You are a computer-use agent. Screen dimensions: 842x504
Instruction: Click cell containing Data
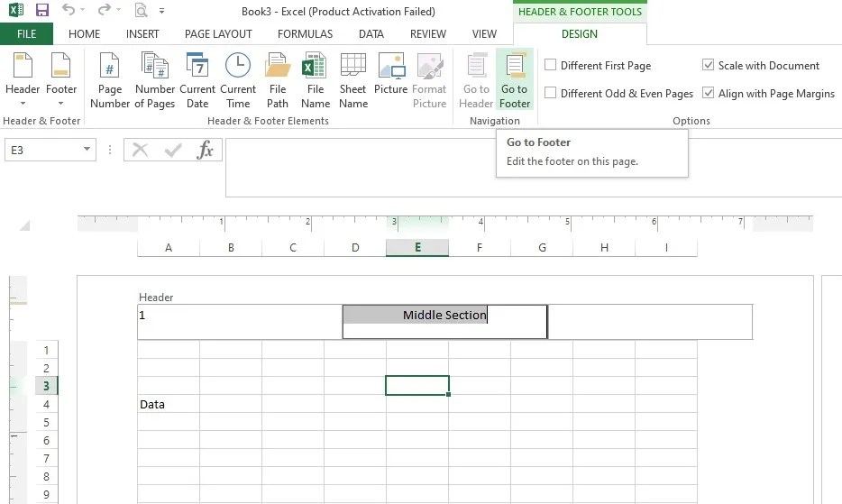(x=168, y=404)
